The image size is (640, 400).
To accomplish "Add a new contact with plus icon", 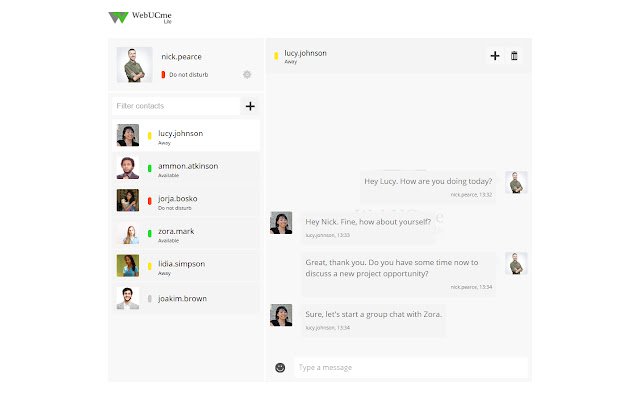I will click(x=250, y=107).
